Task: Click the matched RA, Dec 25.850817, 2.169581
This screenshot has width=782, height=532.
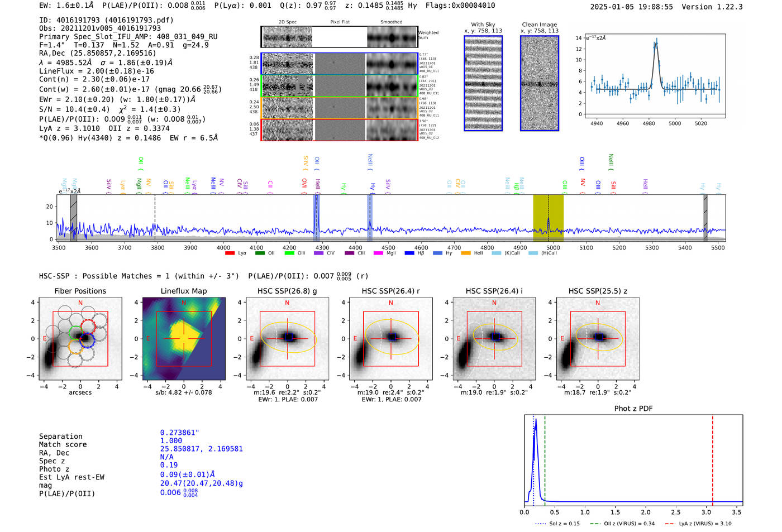Action: (x=202, y=449)
